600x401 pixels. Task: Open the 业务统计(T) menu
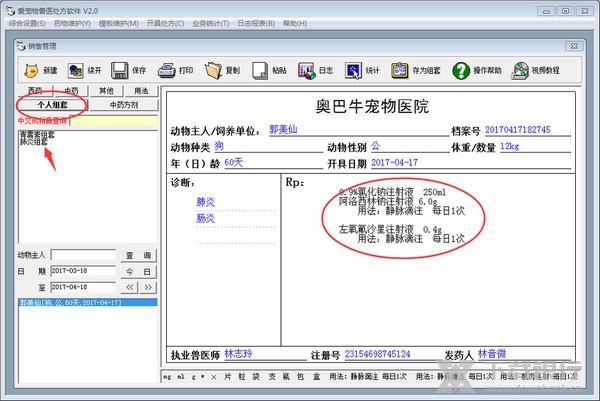pos(211,23)
